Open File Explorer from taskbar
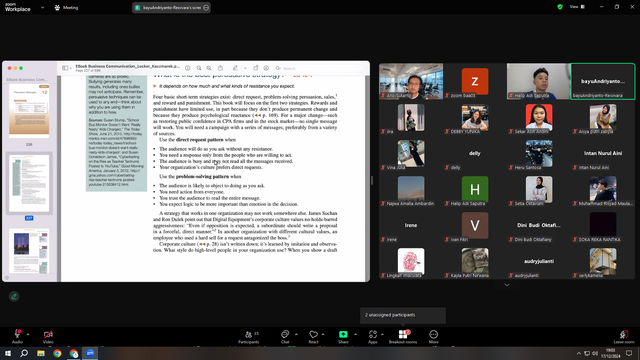Viewport: 640px width, 360px height. [x=41, y=353]
